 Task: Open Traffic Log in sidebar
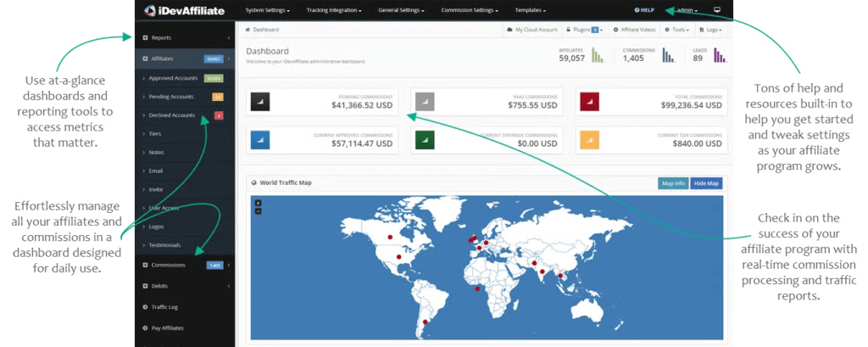pos(185,307)
